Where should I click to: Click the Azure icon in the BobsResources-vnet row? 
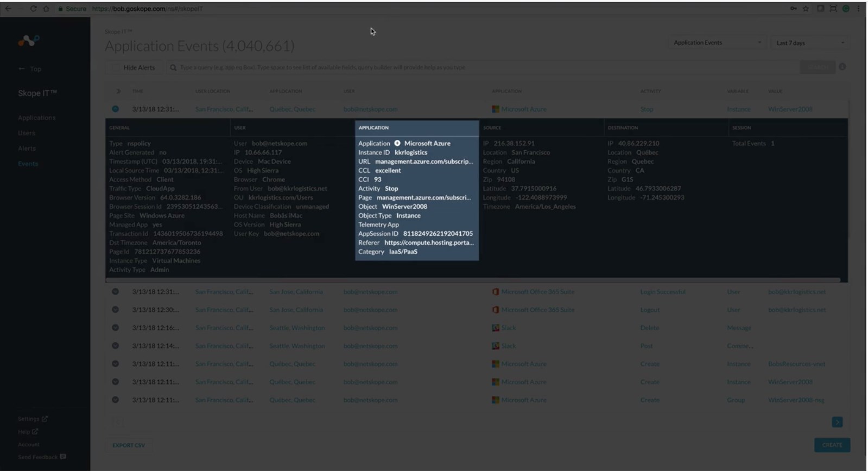tap(495, 364)
